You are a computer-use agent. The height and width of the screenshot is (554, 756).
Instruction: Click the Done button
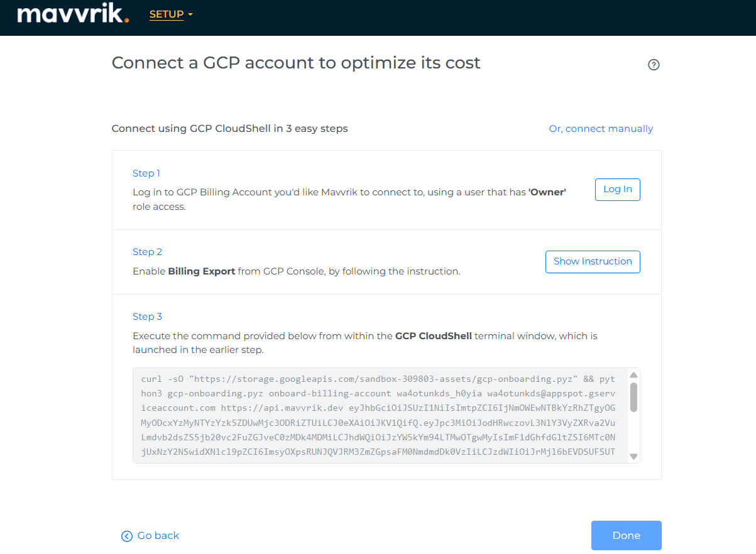click(x=626, y=535)
